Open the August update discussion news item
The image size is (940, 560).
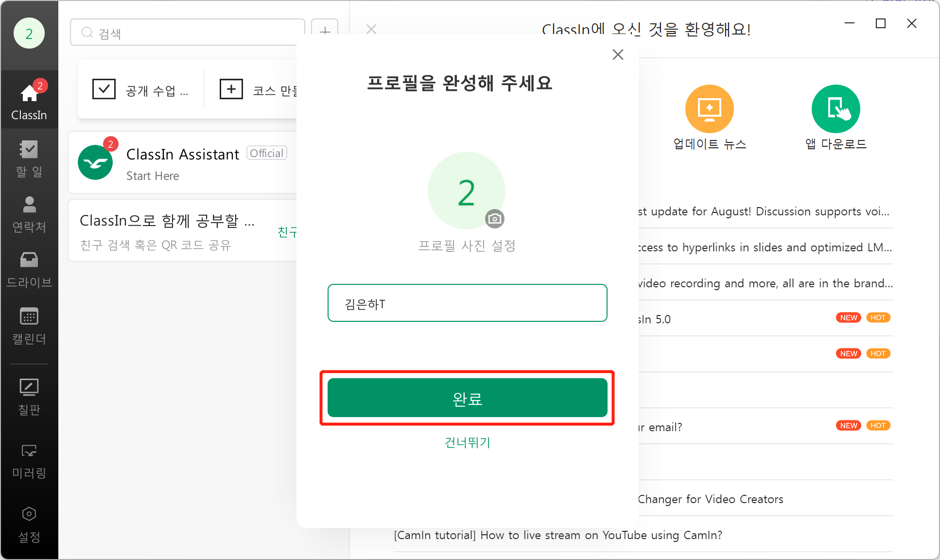766,211
